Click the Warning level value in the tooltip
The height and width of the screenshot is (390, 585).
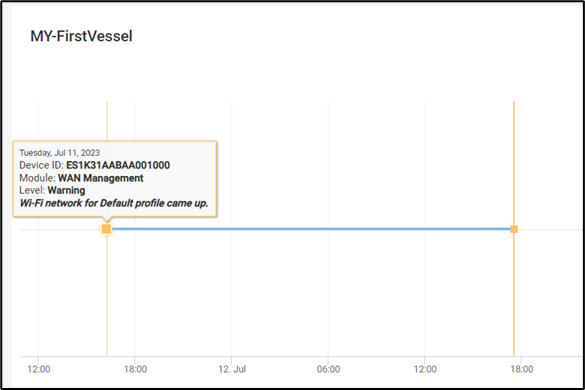(x=66, y=190)
